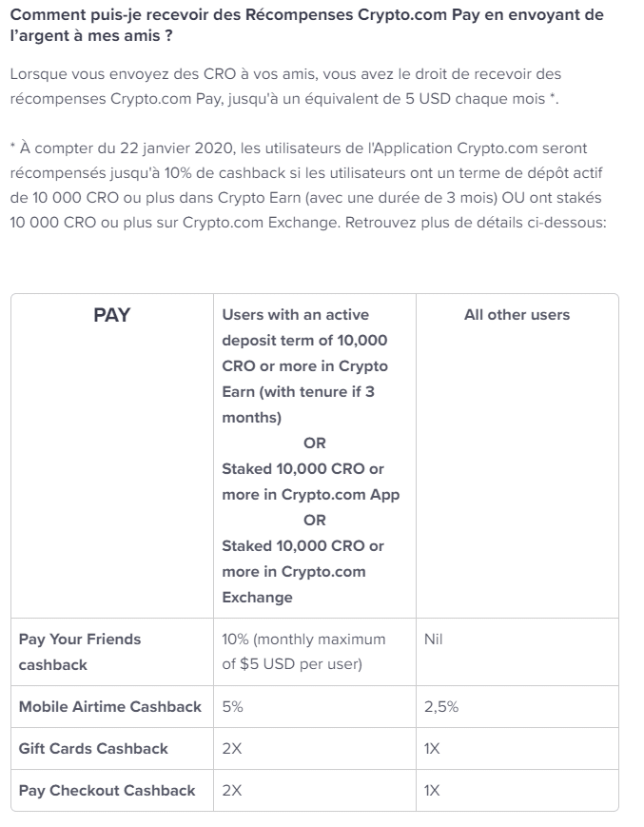Click the 1X Pay Checkout cashback value
The height and width of the screenshot is (827, 644).
[432, 790]
